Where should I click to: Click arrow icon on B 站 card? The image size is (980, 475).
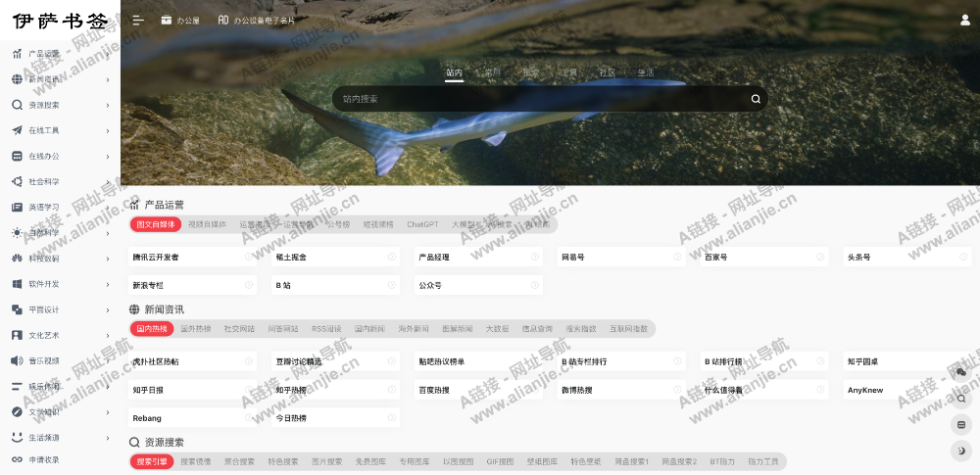pyautogui.click(x=392, y=285)
